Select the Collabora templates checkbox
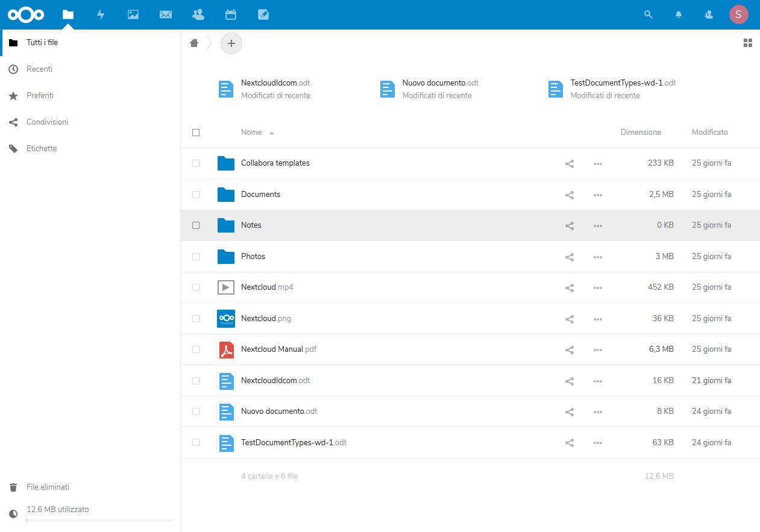Viewport: 760px width, 532px height. pos(196,163)
